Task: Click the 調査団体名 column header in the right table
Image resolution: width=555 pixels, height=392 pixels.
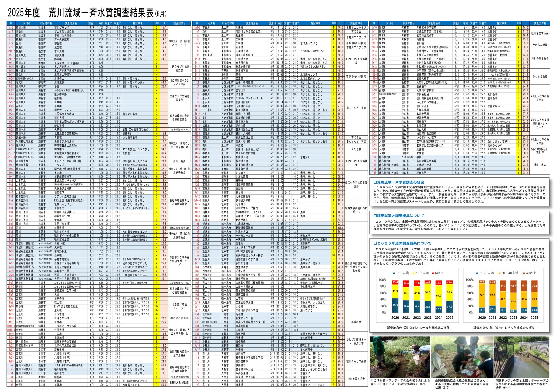Action: pyautogui.click(x=540, y=23)
